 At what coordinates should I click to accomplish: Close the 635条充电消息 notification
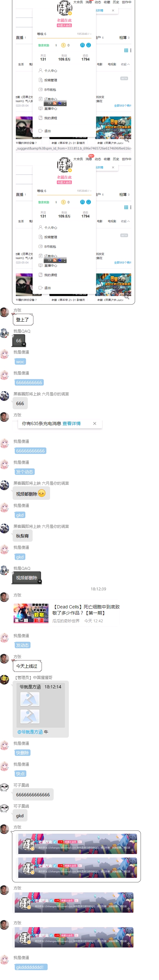pyautogui.click(x=95, y=423)
